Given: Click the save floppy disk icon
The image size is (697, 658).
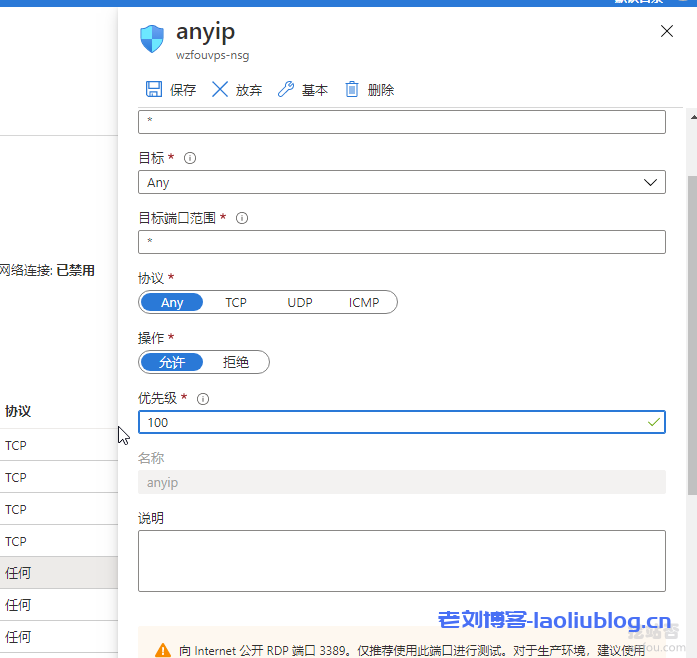Looking at the screenshot, I should (154, 90).
